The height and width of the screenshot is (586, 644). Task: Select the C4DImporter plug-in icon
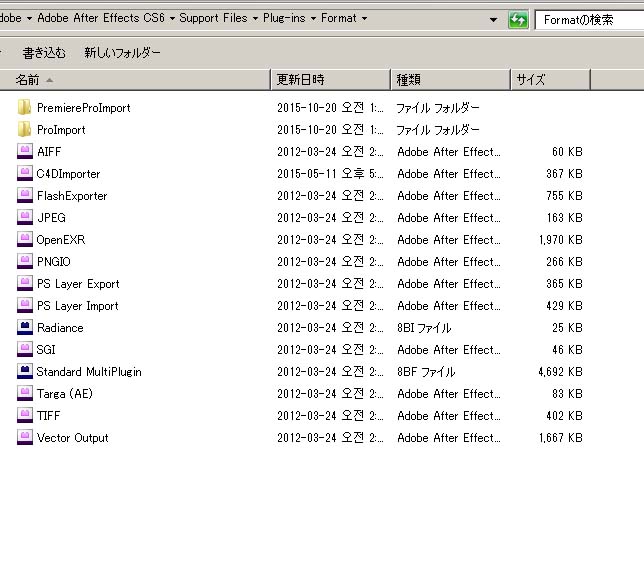25,174
